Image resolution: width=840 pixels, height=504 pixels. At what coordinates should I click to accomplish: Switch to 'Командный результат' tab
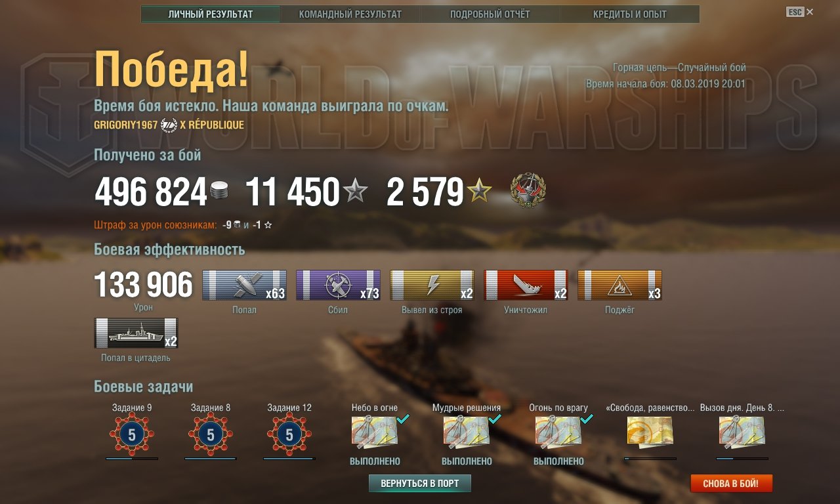click(x=350, y=14)
